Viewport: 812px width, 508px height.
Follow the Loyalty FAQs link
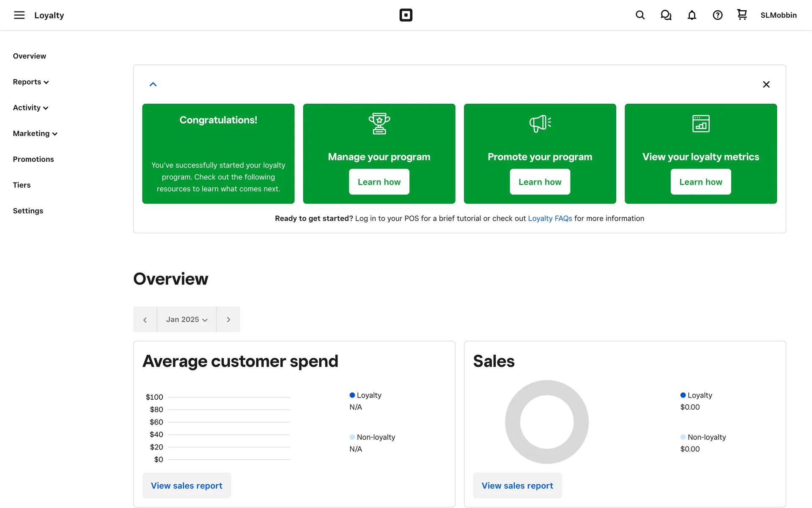click(550, 218)
